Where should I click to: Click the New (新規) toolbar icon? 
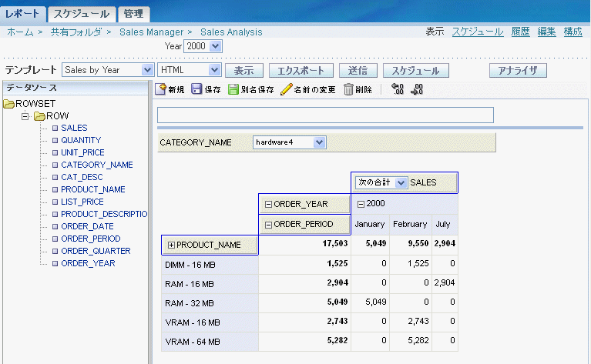coord(160,89)
